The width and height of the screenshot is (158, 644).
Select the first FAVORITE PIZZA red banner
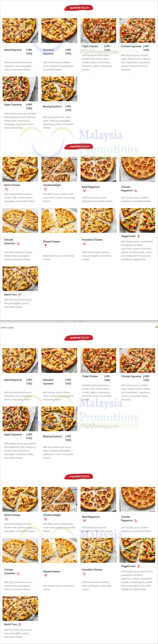(79, 146)
